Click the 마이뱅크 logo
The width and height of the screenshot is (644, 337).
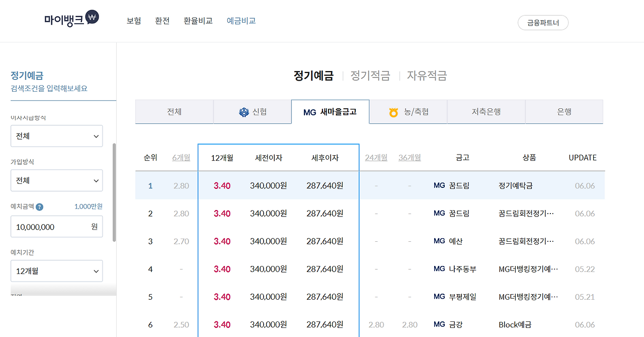coord(71,19)
